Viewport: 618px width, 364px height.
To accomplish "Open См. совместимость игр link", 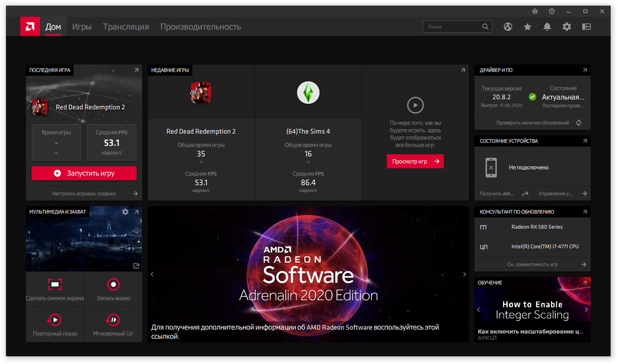I will 533,264.
